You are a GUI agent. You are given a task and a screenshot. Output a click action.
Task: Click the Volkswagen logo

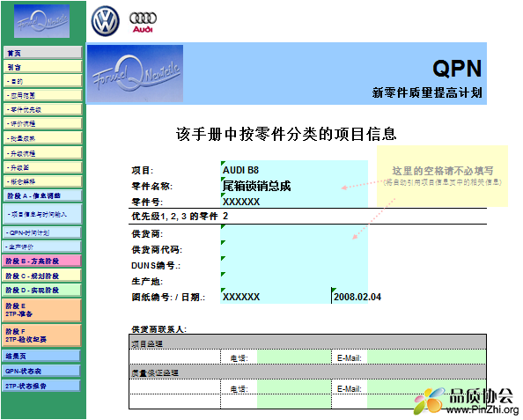point(105,21)
